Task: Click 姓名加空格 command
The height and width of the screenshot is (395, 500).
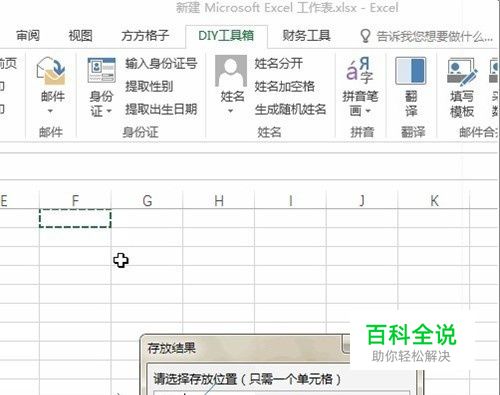Action: (285, 86)
